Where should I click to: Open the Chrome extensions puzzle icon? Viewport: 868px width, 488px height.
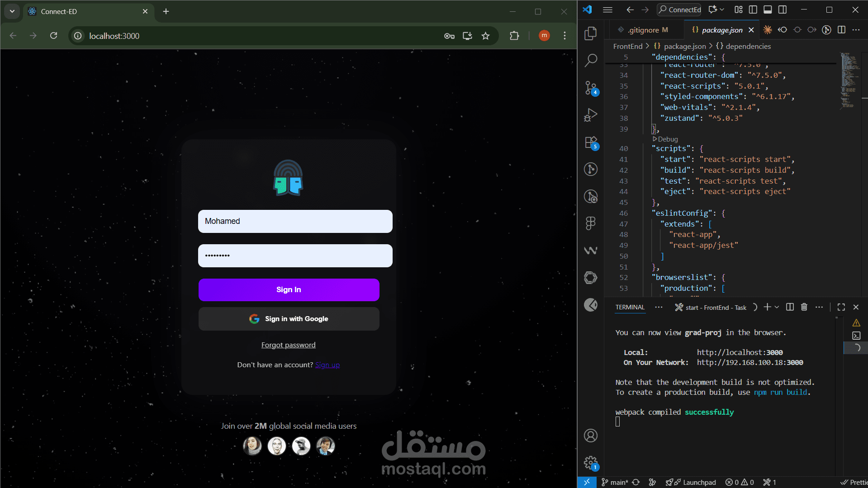coord(514,36)
